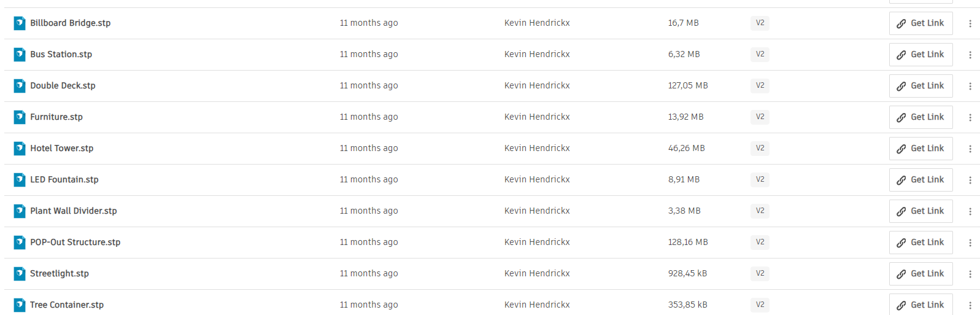980x315 pixels.
Task: Click the Billboard Bridge.stp file icon
Action: click(x=20, y=23)
